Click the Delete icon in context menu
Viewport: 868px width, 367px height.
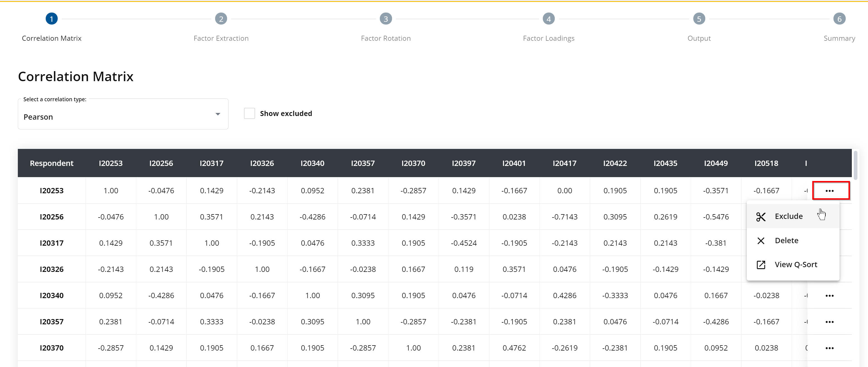click(761, 241)
